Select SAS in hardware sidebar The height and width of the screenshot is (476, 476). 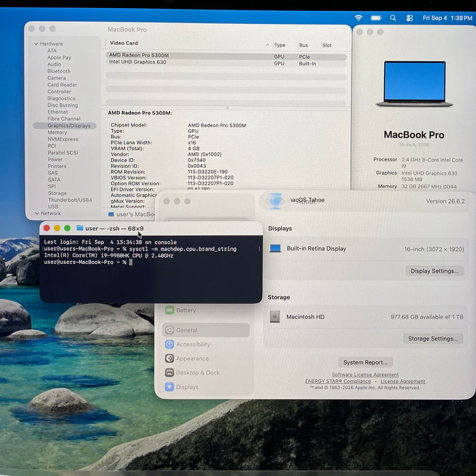(x=52, y=173)
